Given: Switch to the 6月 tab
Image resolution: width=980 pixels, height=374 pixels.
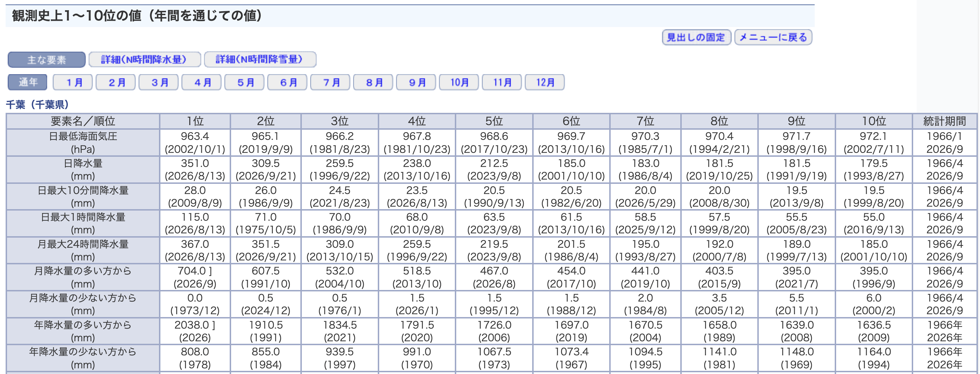Looking at the screenshot, I should point(287,82).
